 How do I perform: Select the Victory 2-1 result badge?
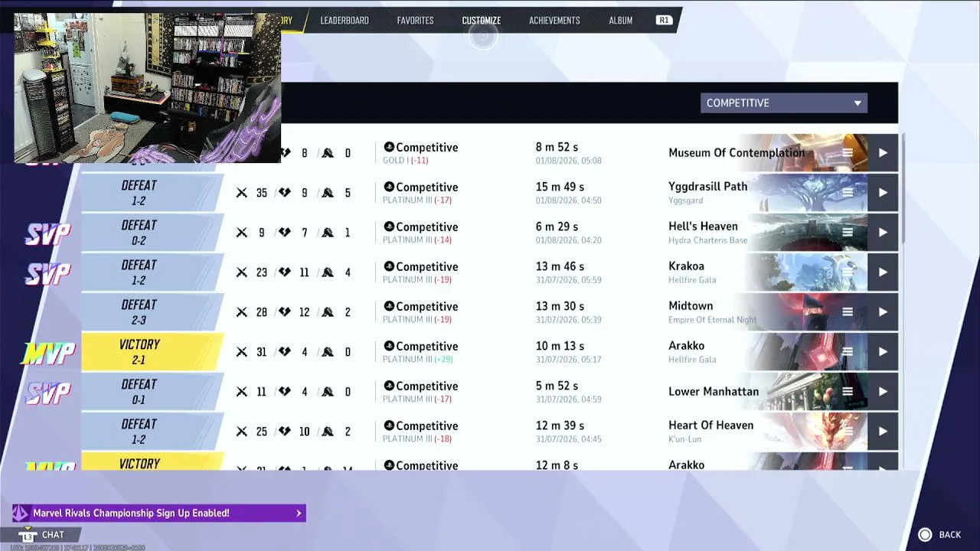[152, 352]
